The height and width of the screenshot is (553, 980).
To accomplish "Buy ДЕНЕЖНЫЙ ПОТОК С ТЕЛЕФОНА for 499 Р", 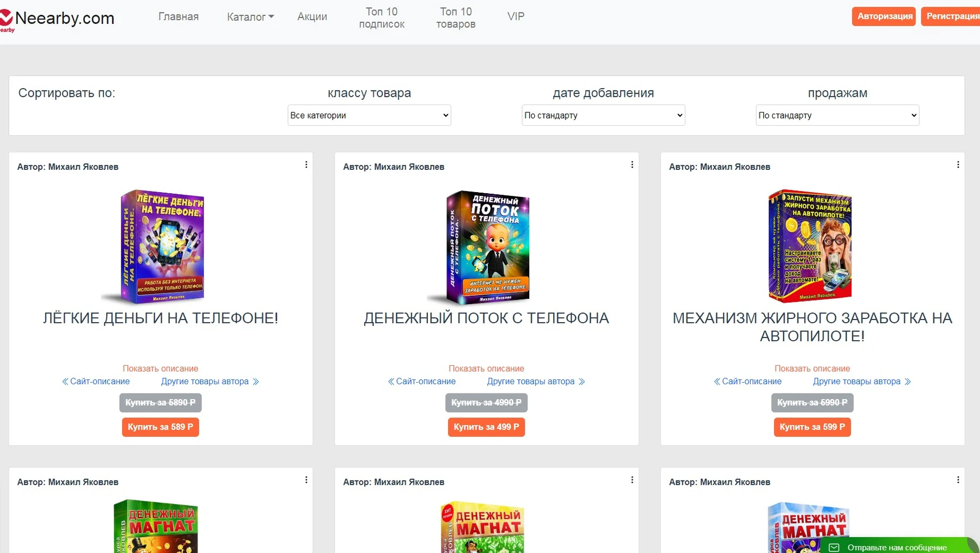I will (486, 427).
